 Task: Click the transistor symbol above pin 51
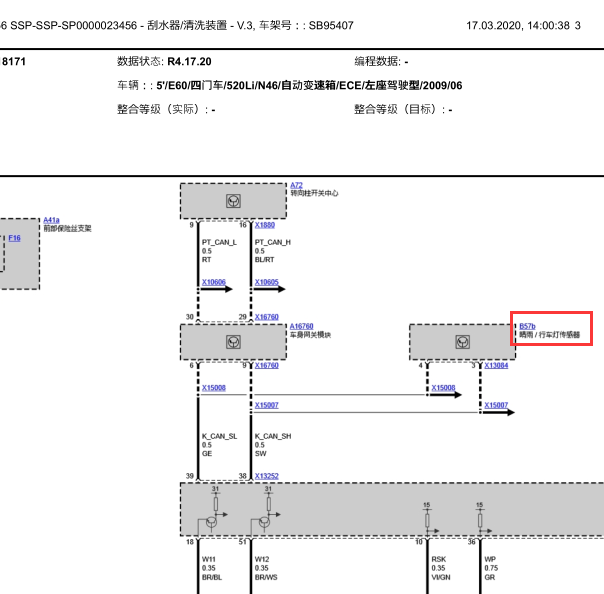pyautogui.click(x=264, y=522)
